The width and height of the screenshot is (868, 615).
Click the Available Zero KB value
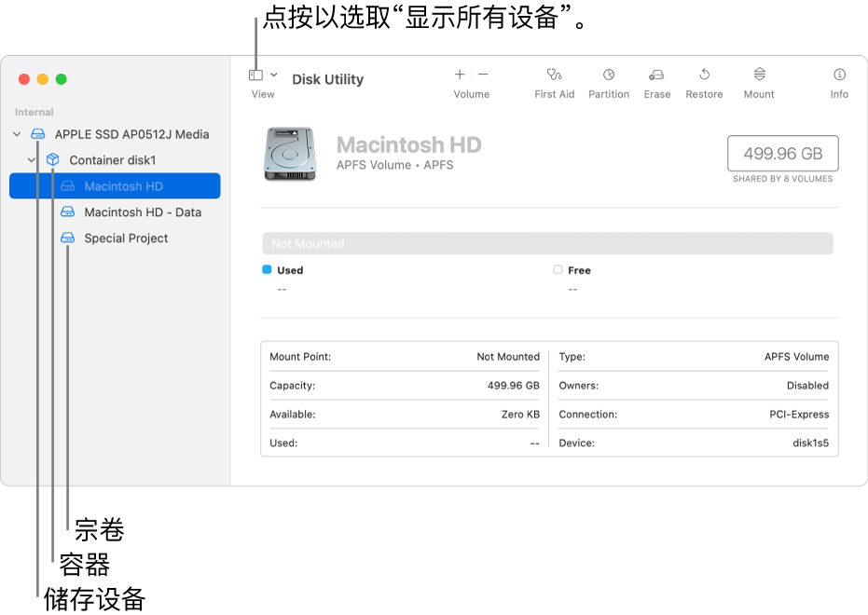tap(520, 415)
